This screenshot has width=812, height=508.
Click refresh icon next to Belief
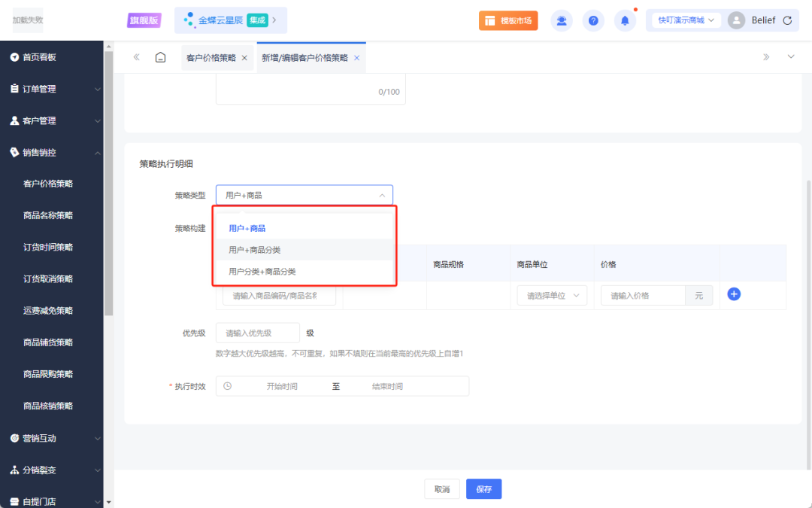(x=787, y=20)
